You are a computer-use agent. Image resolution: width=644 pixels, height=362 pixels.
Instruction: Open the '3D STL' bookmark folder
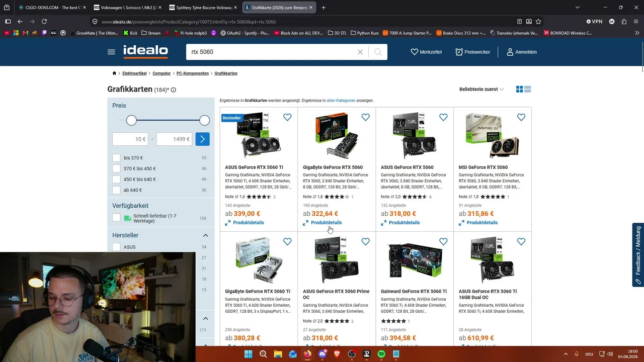337,33
